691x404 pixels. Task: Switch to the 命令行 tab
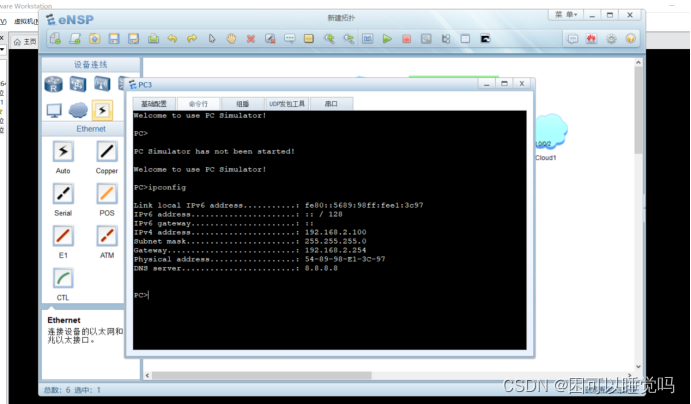point(198,104)
